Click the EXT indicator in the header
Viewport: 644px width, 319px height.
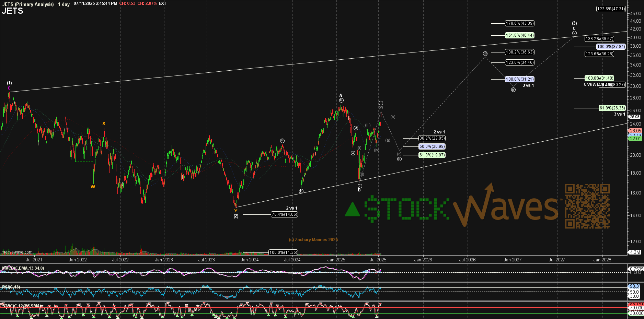pyautogui.click(x=162, y=3)
